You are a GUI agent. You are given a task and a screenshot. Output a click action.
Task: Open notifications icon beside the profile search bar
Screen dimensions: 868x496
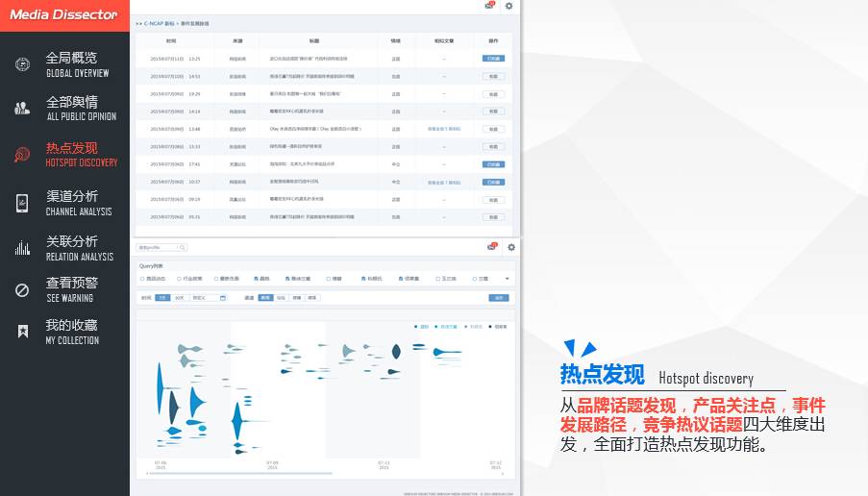[491, 247]
